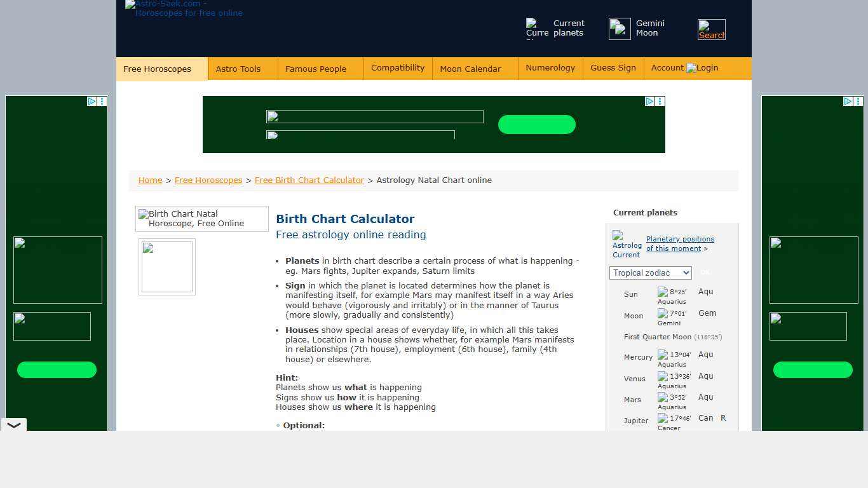Click the Account Login option
This screenshot has height=488, width=868.
click(684, 68)
